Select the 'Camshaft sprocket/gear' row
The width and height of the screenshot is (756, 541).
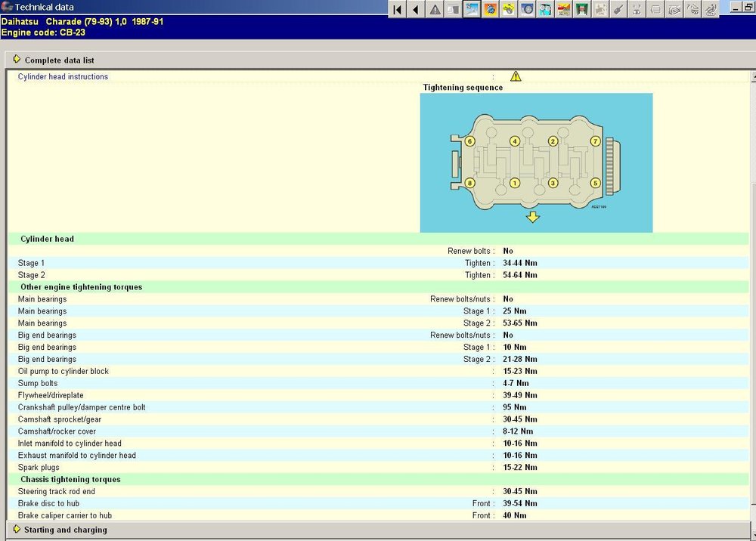pos(379,419)
